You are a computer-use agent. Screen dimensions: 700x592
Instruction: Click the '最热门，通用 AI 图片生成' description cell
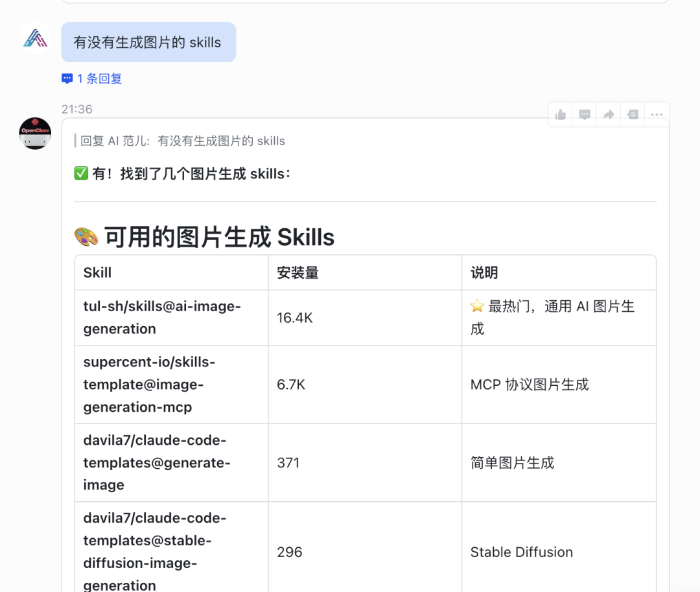[559, 318]
